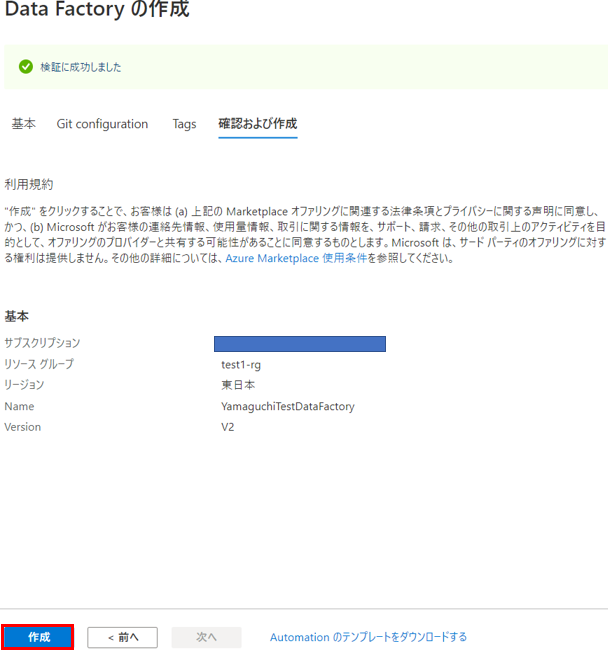Click the green validation success checkmark icon
The height and width of the screenshot is (654, 608).
click(26, 67)
